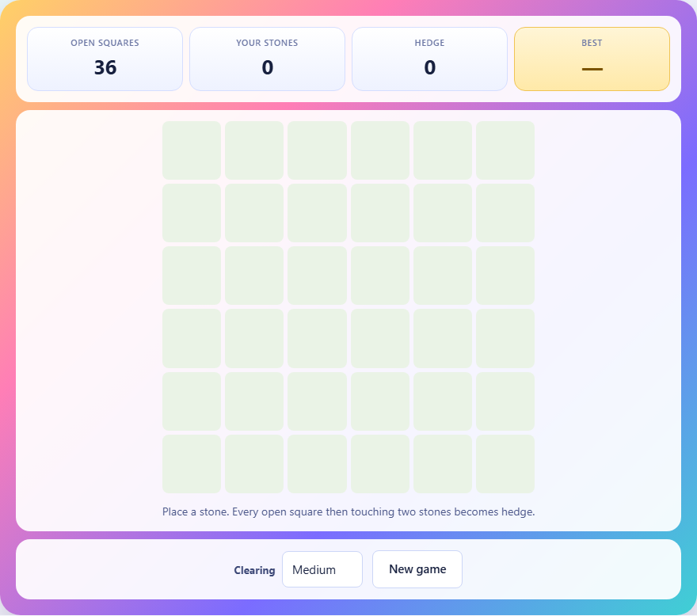Place a stone on row 1, column 1 square
Image resolution: width=697 pixels, height=616 pixels.
[x=192, y=150]
